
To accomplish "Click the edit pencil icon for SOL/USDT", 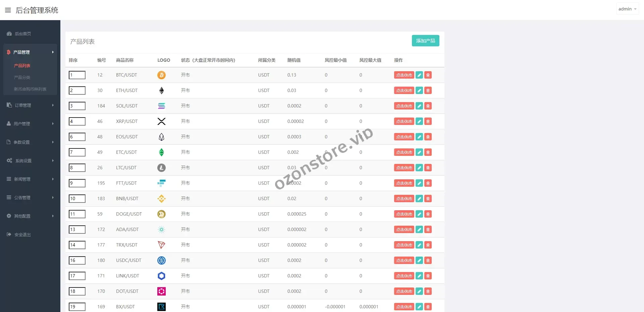I will [419, 106].
